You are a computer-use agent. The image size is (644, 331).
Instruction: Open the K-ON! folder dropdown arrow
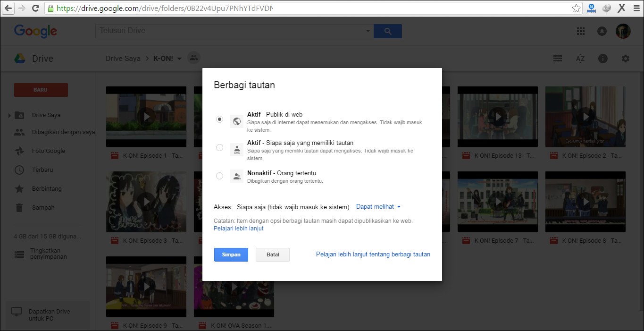179,59
